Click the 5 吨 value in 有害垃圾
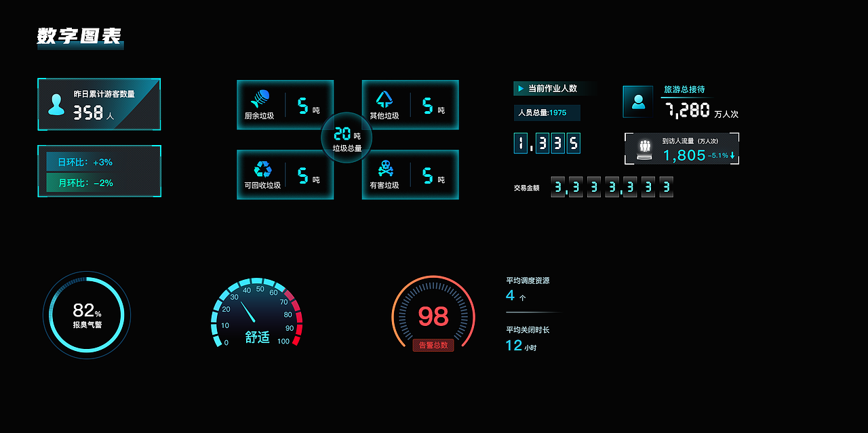The image size is (868, 433). [x=434, y=176]
